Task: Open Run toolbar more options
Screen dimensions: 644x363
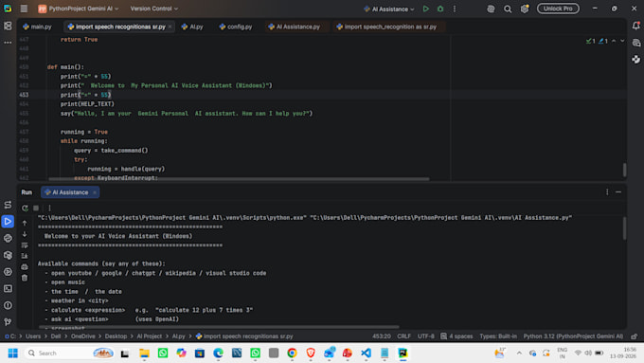Action: 49,208
